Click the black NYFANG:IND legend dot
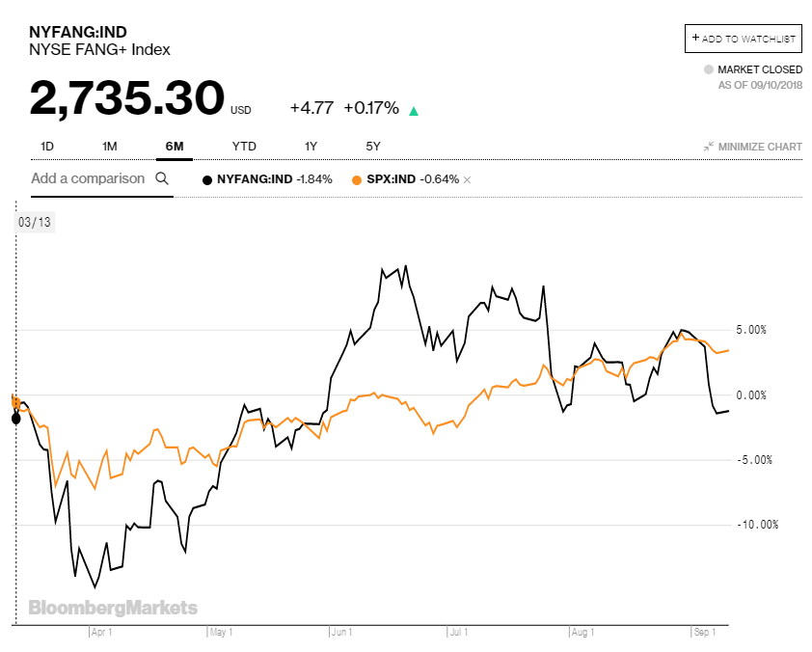Screen dimensions: 812x652 [x=206, y=179]
